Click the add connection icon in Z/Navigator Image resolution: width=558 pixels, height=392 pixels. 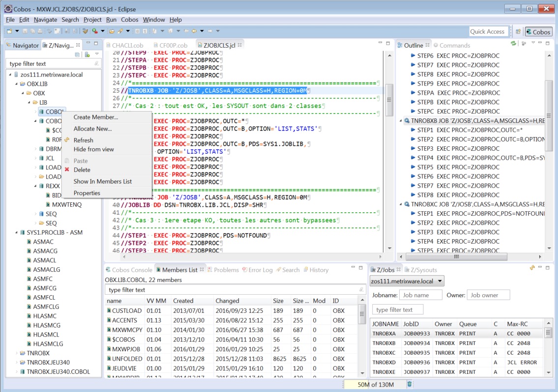pos(87,55)
